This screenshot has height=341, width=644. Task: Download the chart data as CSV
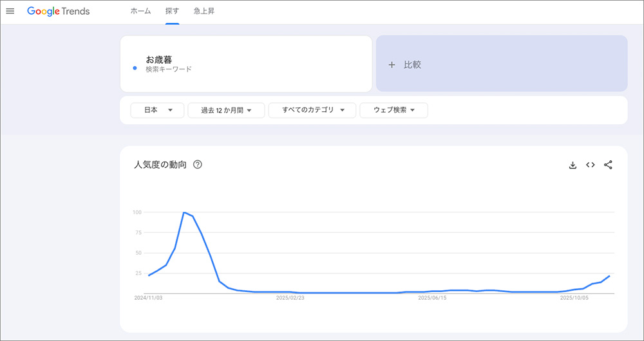tap(573, 165)
